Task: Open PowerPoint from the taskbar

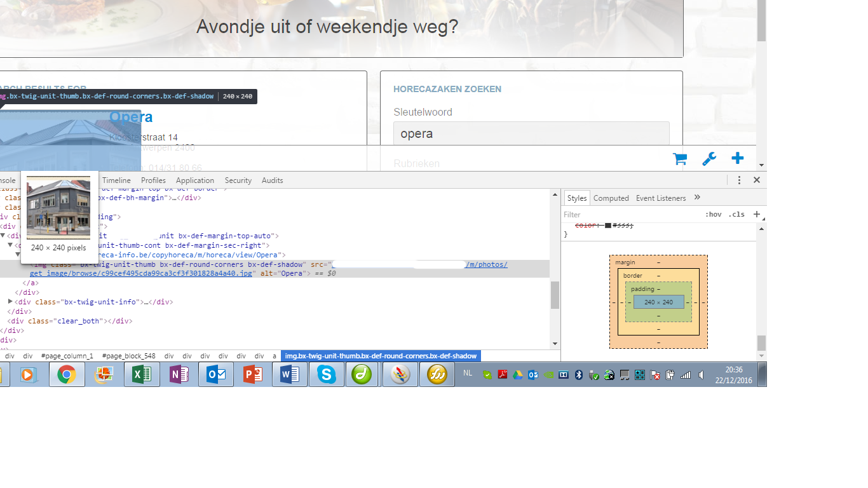Action: pos(252,375)
